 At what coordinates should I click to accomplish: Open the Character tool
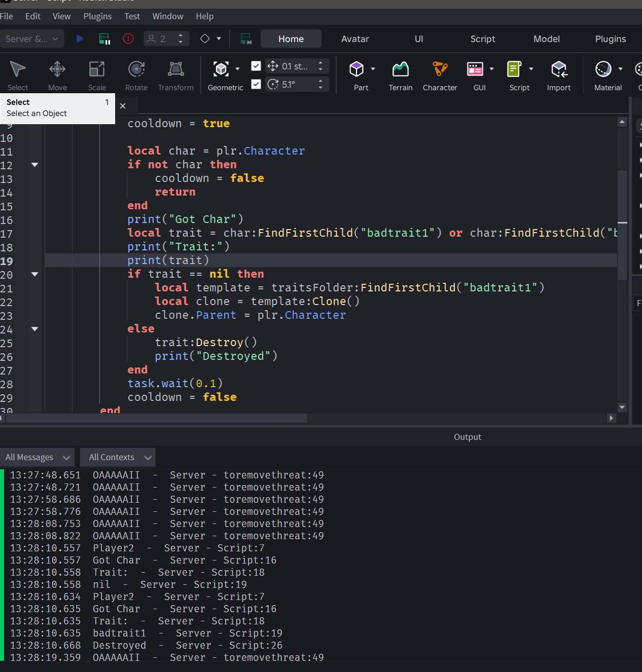[440, 75]
